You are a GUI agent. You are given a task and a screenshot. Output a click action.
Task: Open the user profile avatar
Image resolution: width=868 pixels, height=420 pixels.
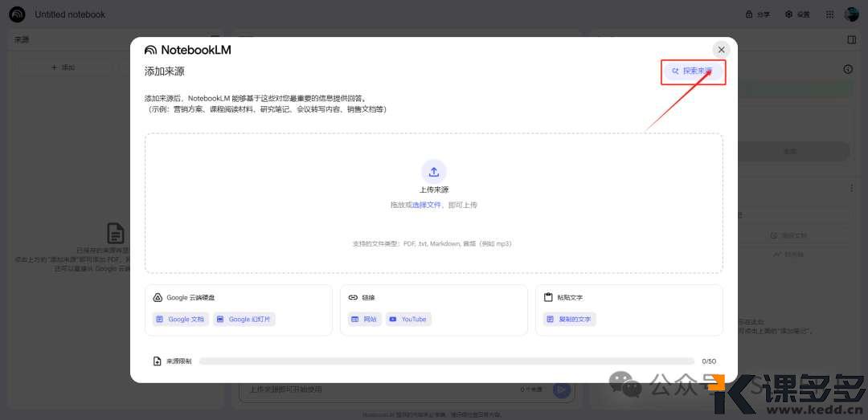click(x=851, y=14)
